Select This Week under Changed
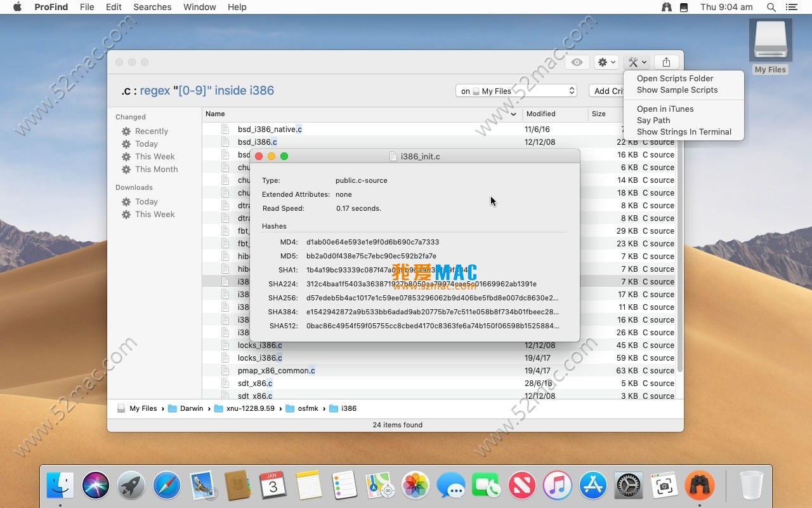Screen dimensions: 812x508 point(155,156)
